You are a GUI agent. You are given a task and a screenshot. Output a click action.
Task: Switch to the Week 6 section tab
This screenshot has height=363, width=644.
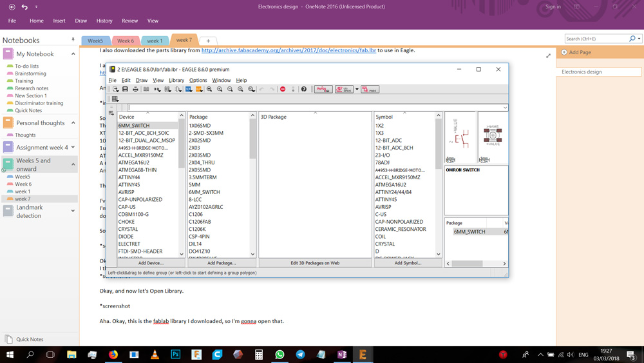pyautogui.click(x=126, y=41)
